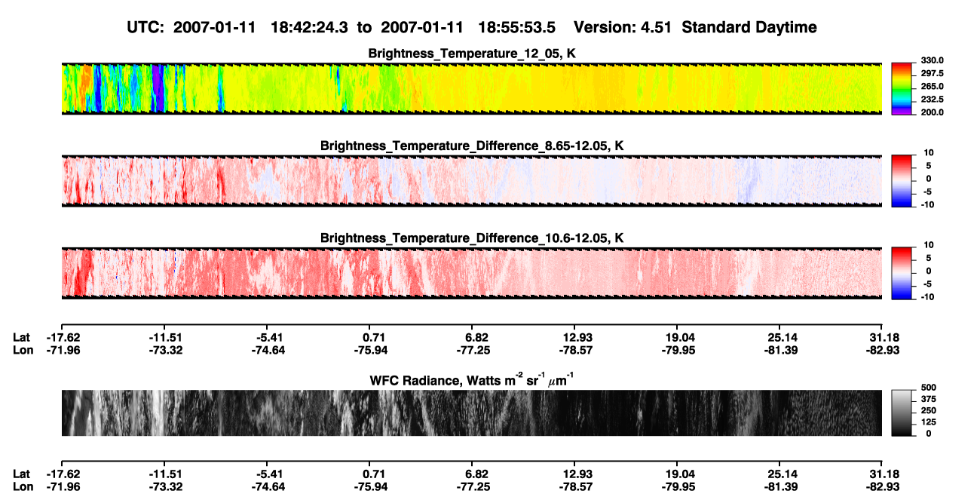Click the title 'Brightness_Temperature_12_05, K'
Screen dimensions: 980x503
coord(472,54)
